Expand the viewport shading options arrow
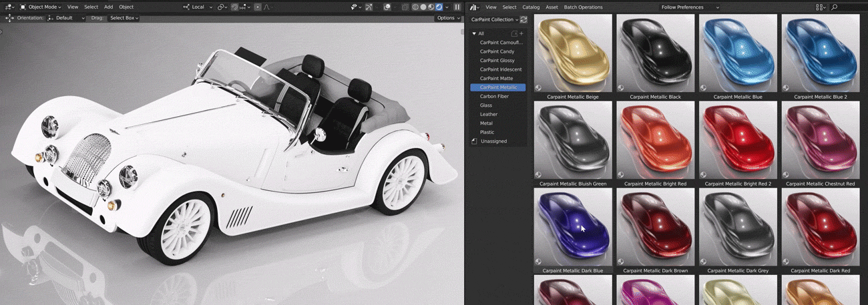Image resolution: width=868 pixels, height=305 pixels. (446, 7)
